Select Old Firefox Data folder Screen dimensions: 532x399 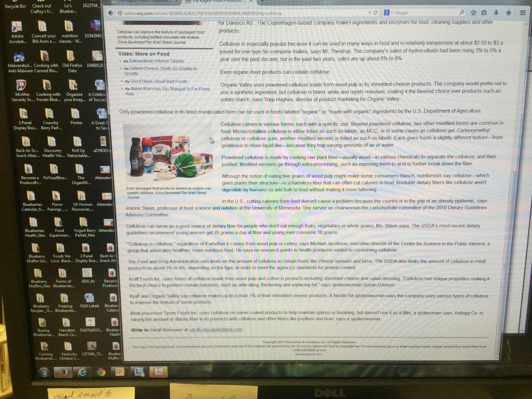coord(72,62)
